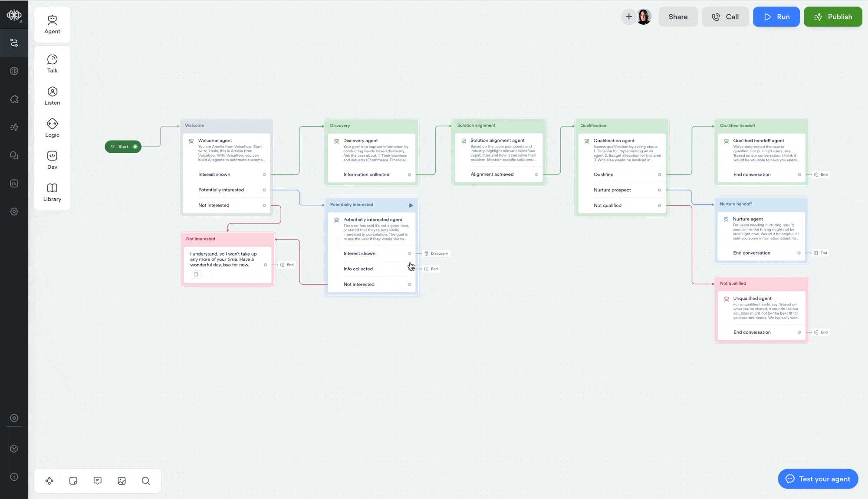Click the Nurture prospect output port

(660, 190)
